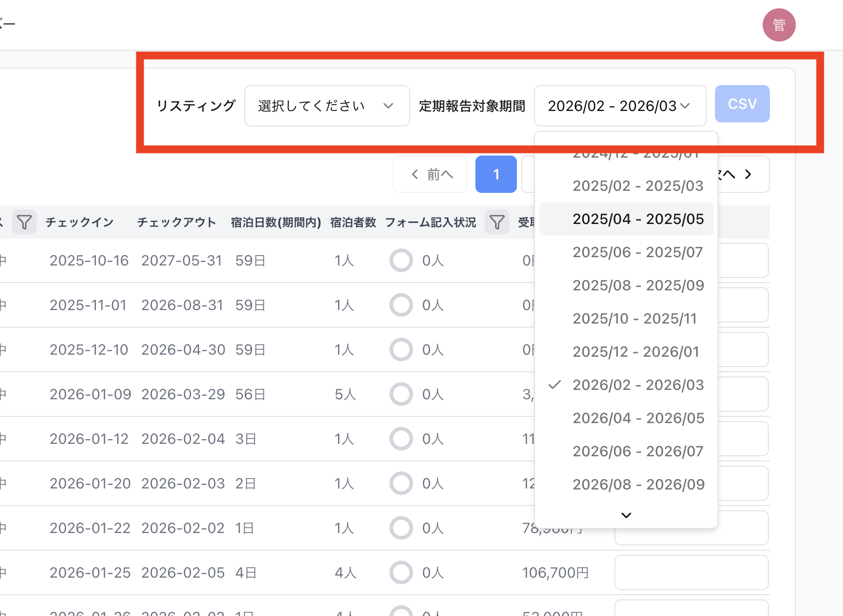843x616 pixels.
Task: Click the down chevron to show more periods
Action: tap(626, 515)
